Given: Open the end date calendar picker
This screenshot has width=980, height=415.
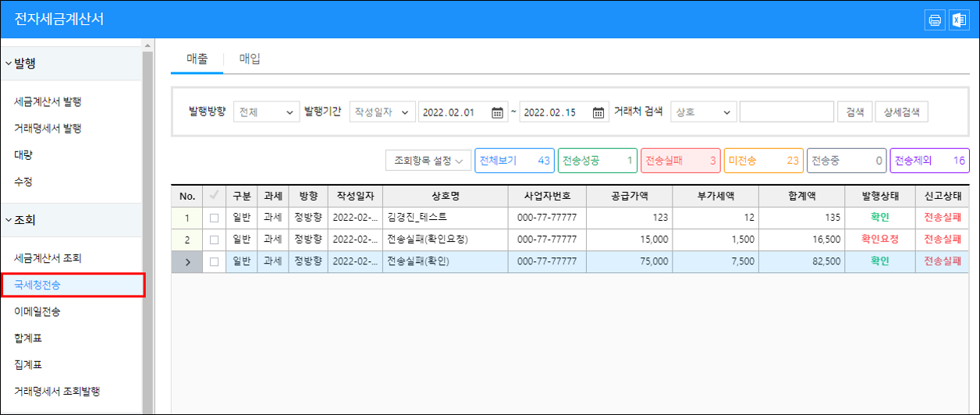Looking at the screenshot, I should (x=598, y=112).
